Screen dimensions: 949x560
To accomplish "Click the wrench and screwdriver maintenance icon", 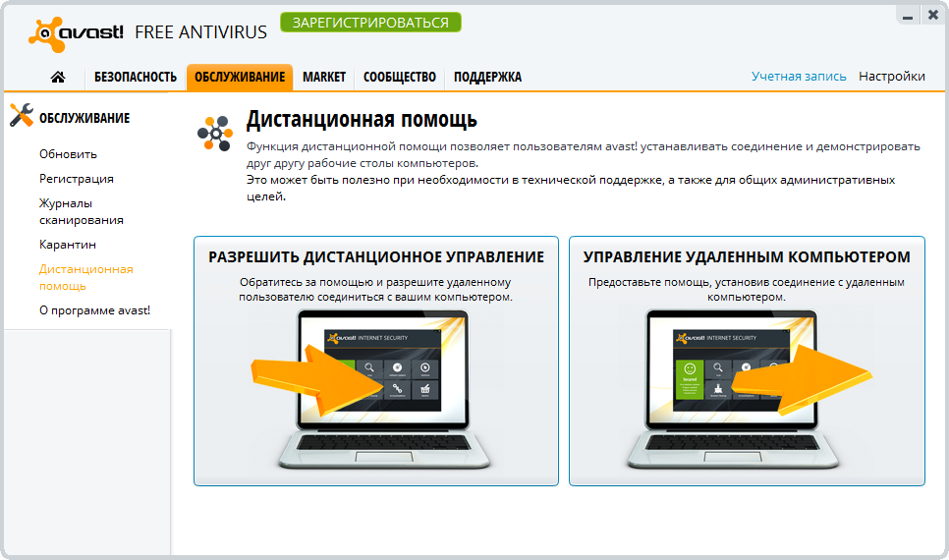I will [x=22, y=115].
